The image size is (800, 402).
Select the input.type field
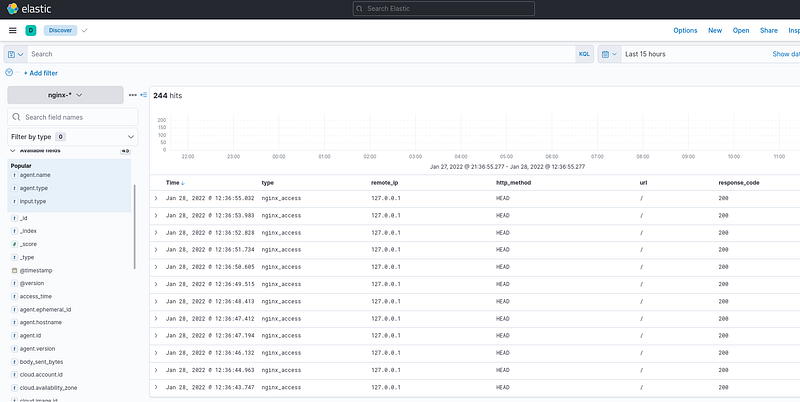(x=33, y=202)
